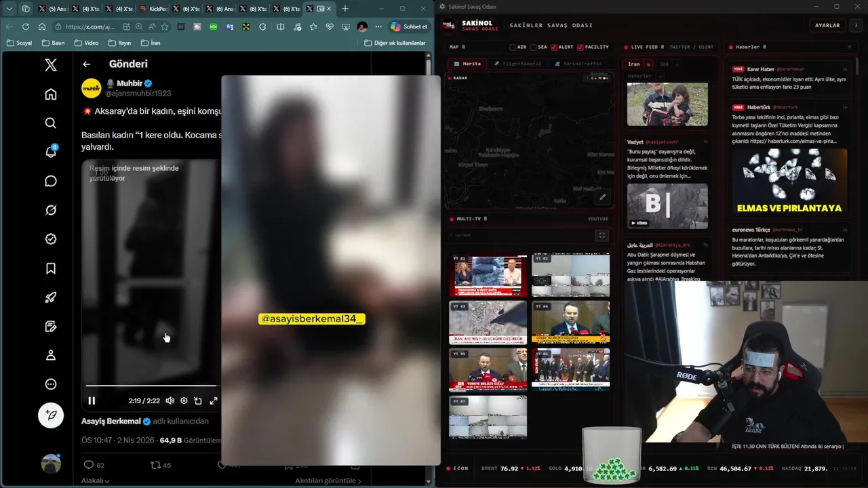This screenshot has height=488, width=868.
Task: Click the X logo in sidebar
Action: pyautogui.click(x=51, y=65)
